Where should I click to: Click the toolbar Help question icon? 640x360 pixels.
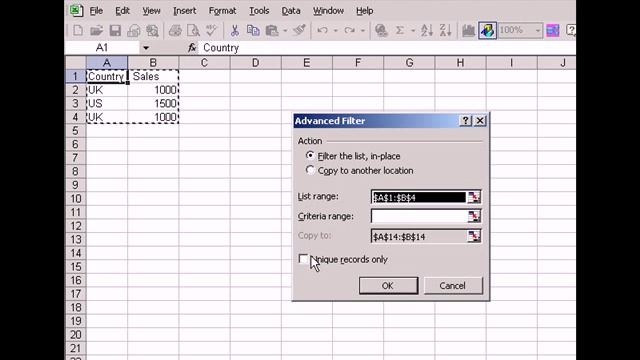point(571,31)
